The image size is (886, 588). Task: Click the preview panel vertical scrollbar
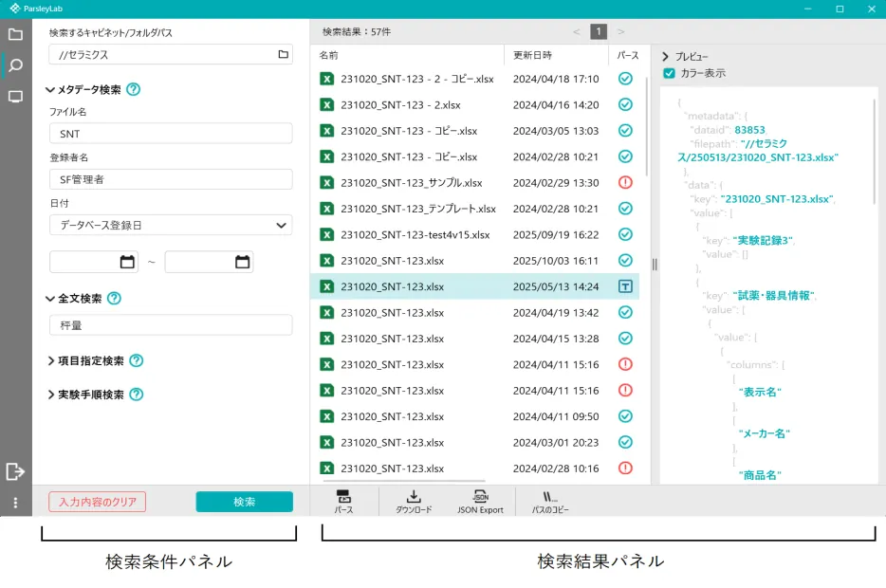click(875, 152)
